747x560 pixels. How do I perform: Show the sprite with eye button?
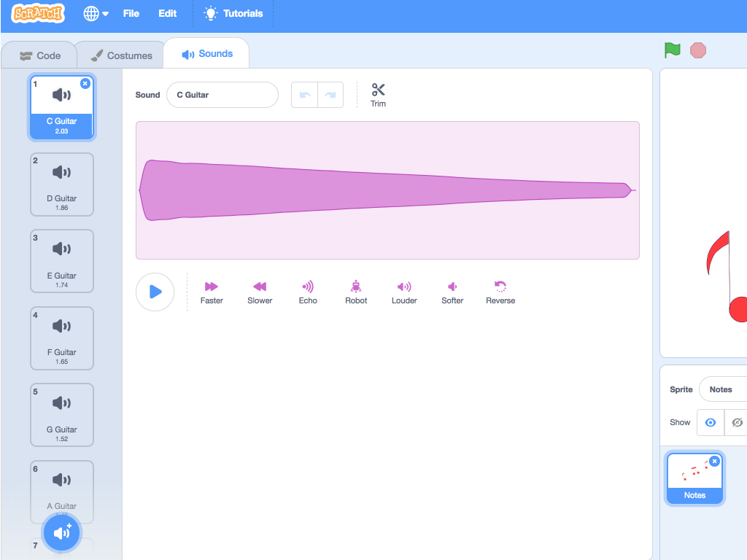tap(711, 422)
